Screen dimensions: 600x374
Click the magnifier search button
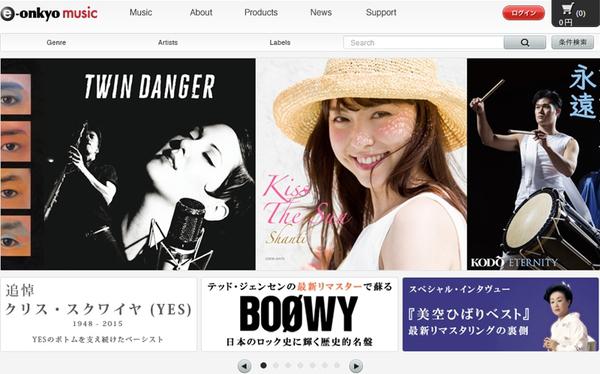click(x=525, y=42)
